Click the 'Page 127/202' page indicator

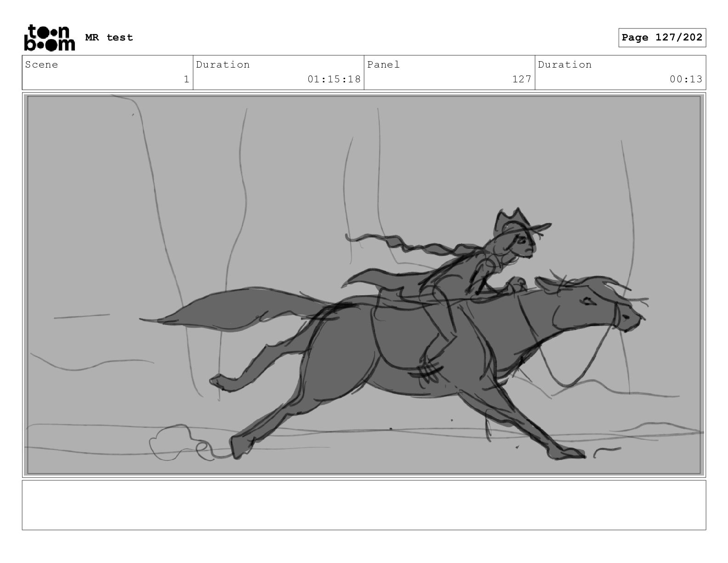point(662,38)
